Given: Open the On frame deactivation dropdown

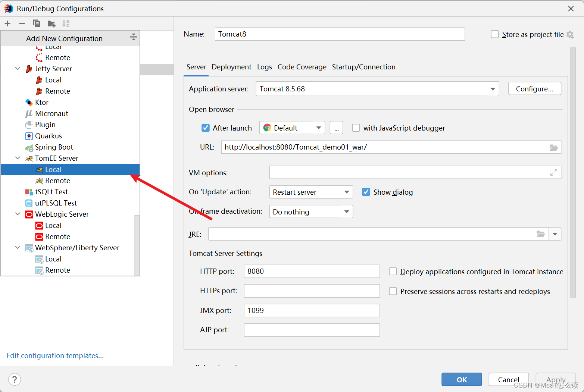Looking at the screenshot, I should pyautogui.click(x=311, y=212).
